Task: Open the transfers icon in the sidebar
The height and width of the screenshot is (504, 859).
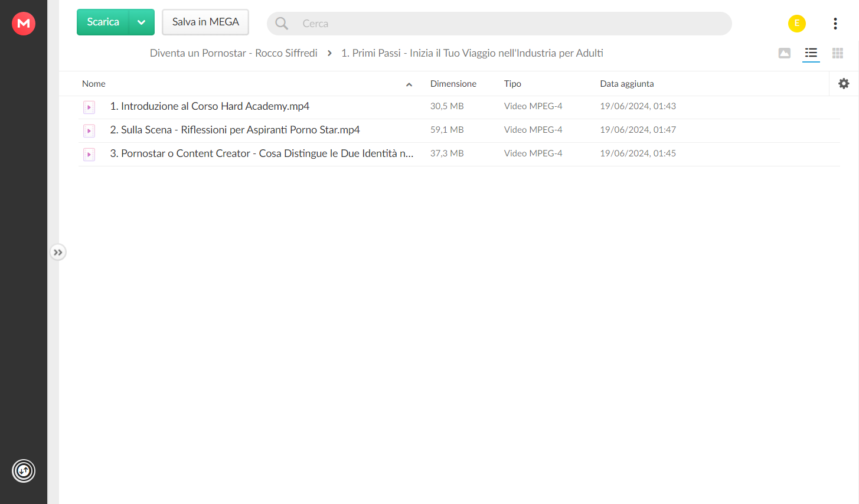Action: [x=24, y=471]
